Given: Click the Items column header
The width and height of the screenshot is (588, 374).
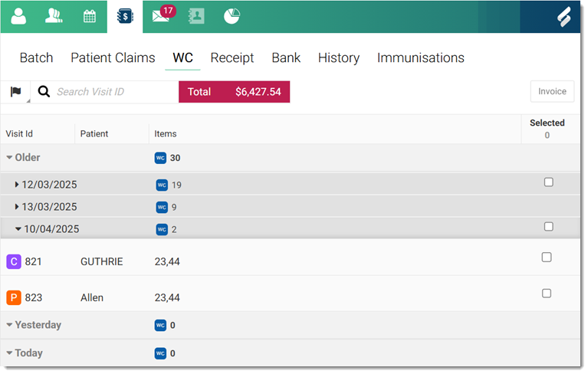Looking at the screenshot, I should [166, 134].
